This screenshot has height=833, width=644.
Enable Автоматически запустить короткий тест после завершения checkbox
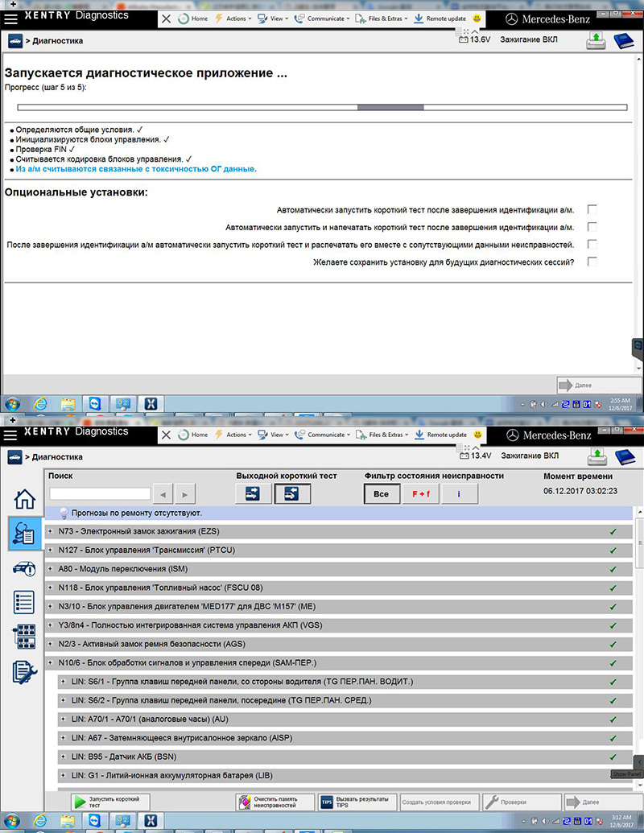pos(592,209)
